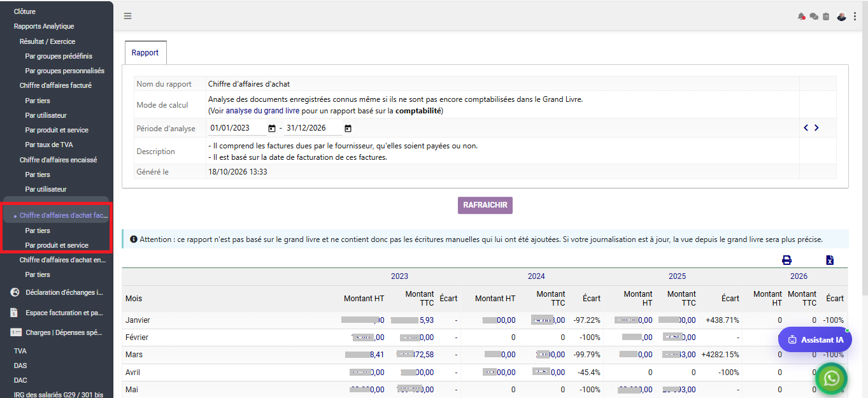Open the three-dot options menu

pyautogui.click(x=854, y=17)
